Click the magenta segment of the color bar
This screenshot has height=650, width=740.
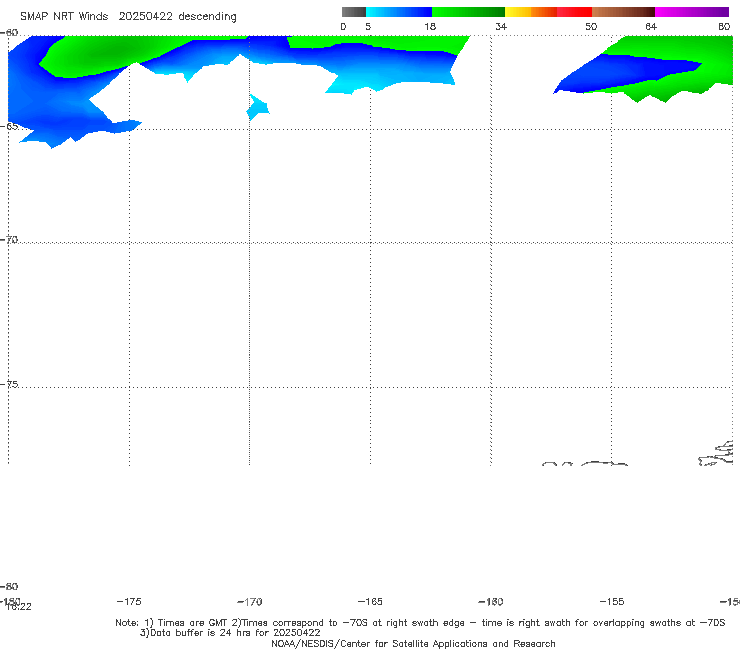[692, 12]
